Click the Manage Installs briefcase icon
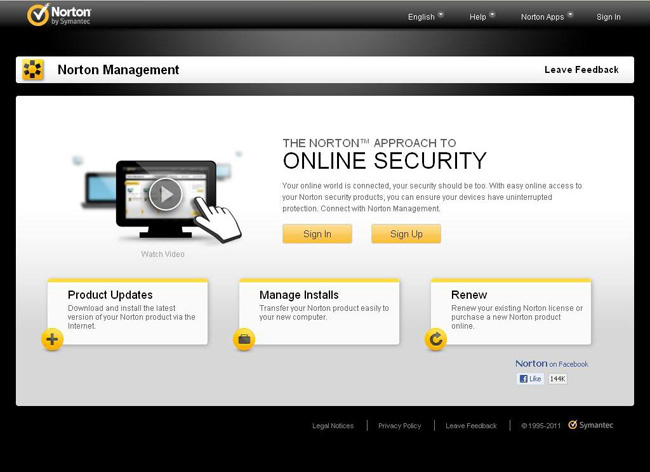Image resolution: width=650 pixels, height=472 pixels. 244,339
